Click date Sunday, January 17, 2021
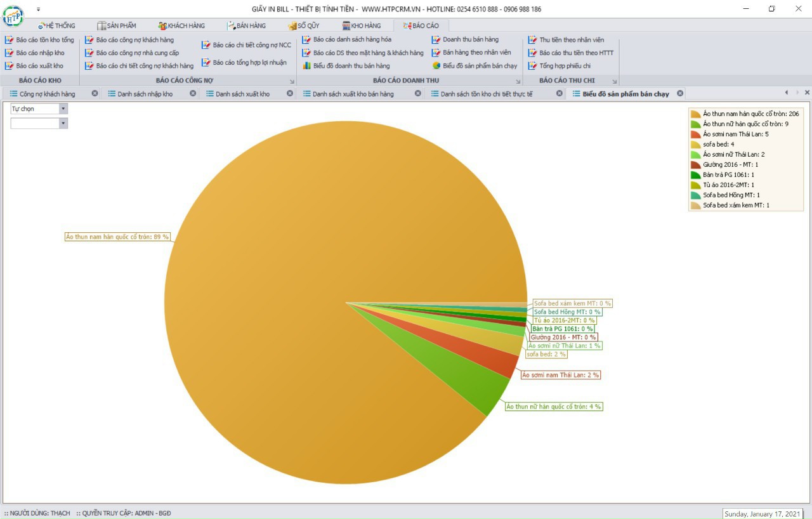 (763, 514)
